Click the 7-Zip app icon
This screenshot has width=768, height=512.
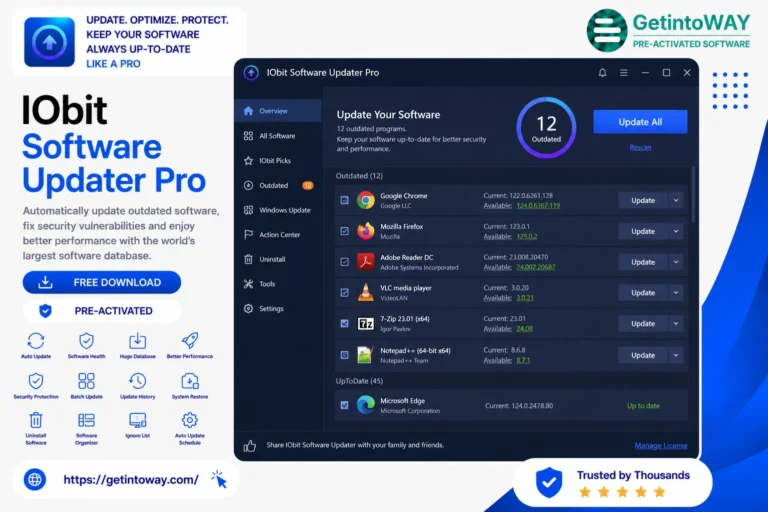365,323
